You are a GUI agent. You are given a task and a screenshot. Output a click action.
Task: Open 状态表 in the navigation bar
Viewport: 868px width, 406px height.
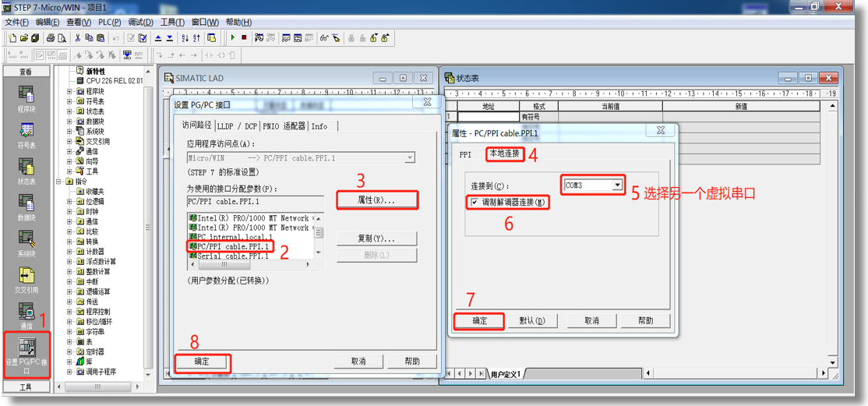coord(26,171)
